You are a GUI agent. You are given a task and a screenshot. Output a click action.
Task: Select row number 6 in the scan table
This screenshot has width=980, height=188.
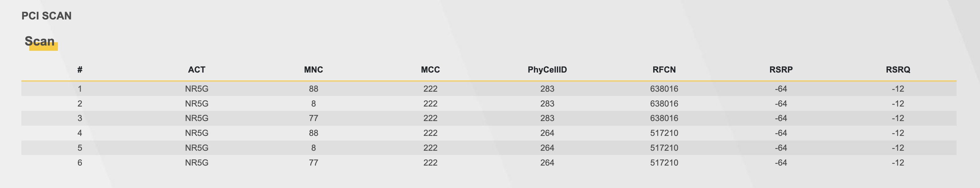(x=80, y=163)
